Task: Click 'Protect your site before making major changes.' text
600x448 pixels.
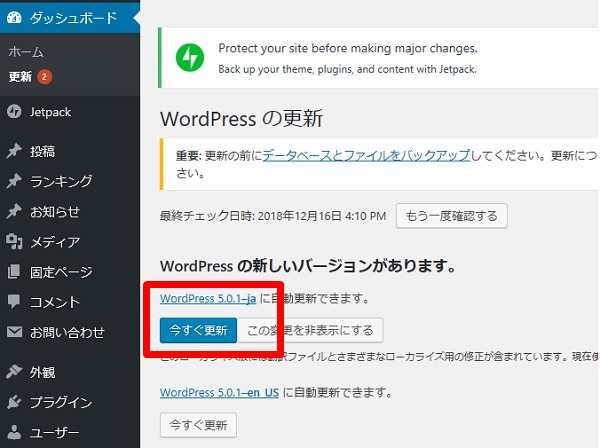Action: point(348,48)
